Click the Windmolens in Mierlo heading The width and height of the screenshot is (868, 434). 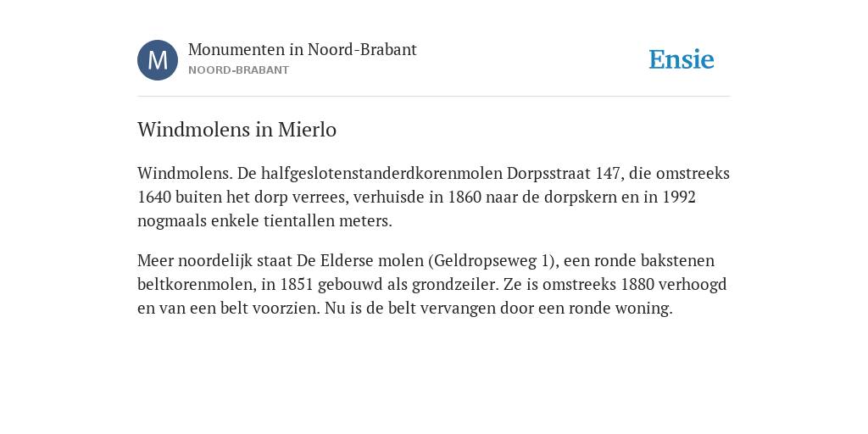pyautogui.click(x=237, y=130)
